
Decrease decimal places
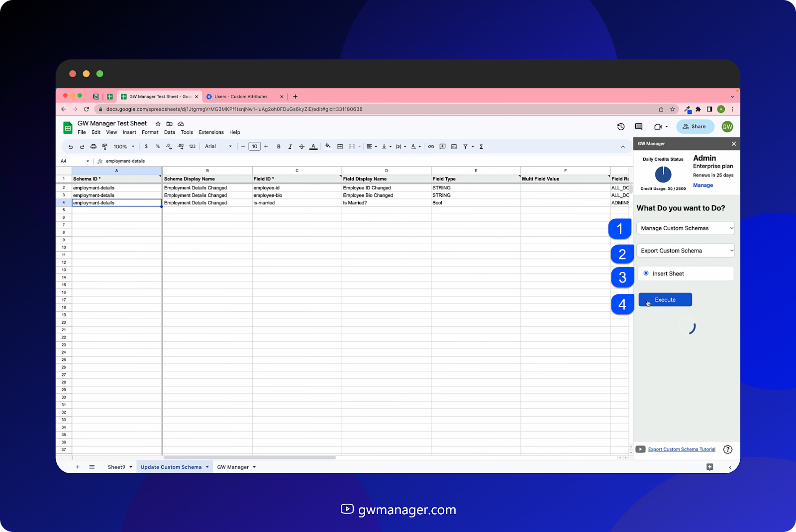coord(169,147)
